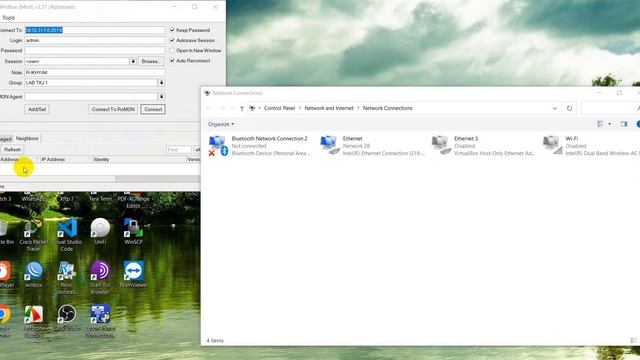Click the Connect button in WinBox
640x360 pixels.
point(153,109)
